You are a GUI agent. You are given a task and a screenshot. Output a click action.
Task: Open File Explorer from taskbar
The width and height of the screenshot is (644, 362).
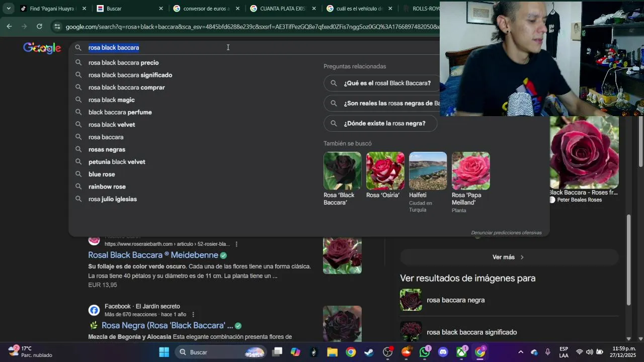pos(332,352)
